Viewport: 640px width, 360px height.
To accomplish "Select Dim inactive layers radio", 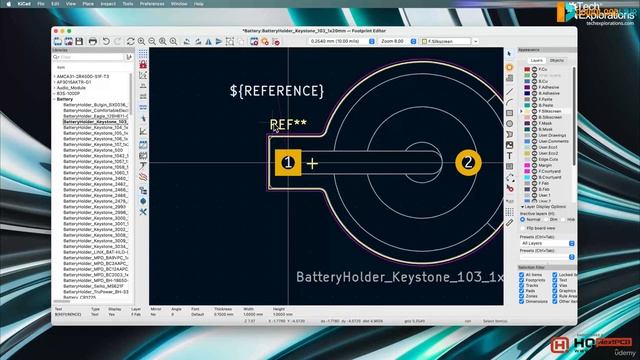I will [546, 220].
